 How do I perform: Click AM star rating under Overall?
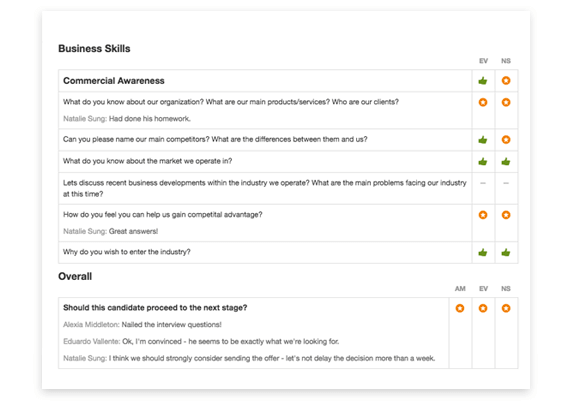460,308
